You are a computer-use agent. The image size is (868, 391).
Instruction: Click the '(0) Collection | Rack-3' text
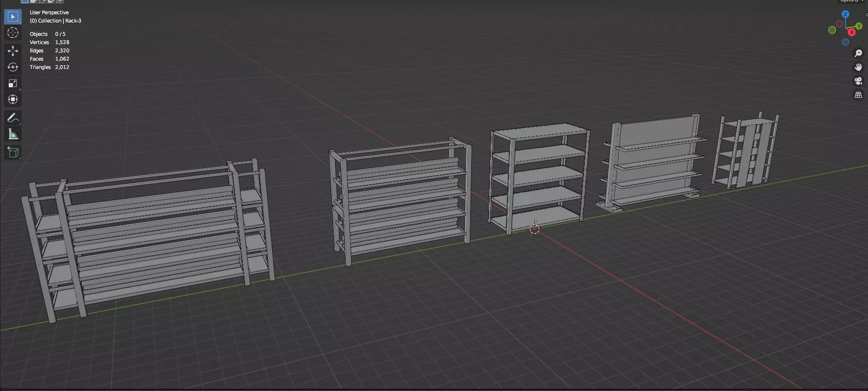click(x=56, y=21)
